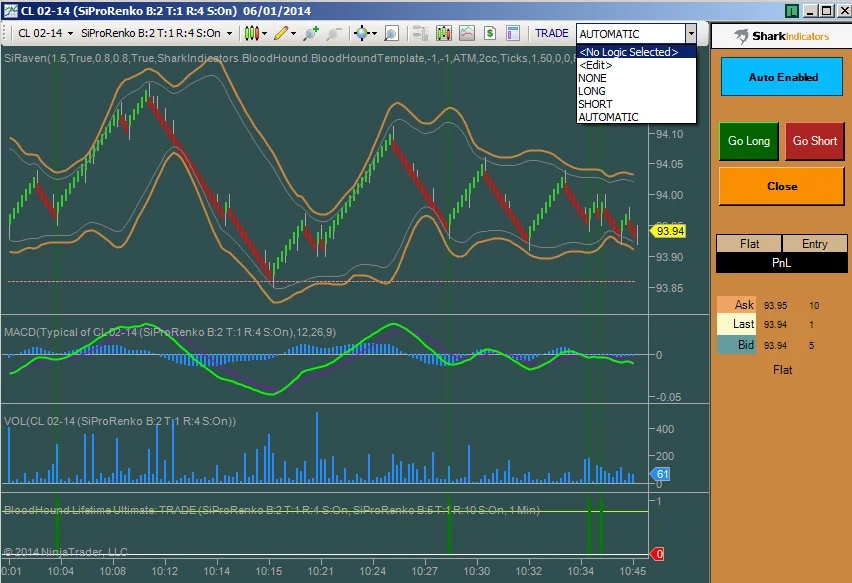This screenshot has width=852, height=583.
Task: Click the SiRaven indicator label
Action: (290, 58)
